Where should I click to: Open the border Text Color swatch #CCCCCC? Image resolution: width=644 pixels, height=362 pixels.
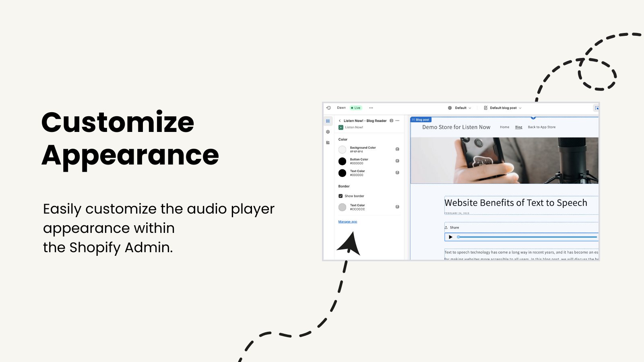tap(343, 207)
